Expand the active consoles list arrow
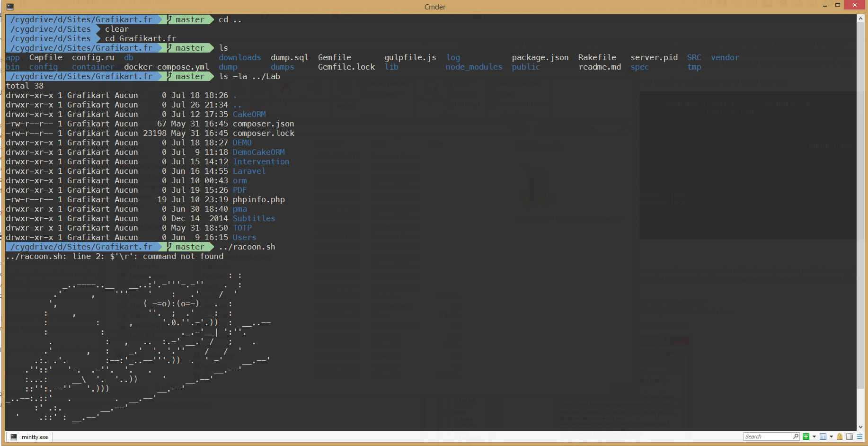This screenshot has height=446, width=868. [x=831, y=437]
